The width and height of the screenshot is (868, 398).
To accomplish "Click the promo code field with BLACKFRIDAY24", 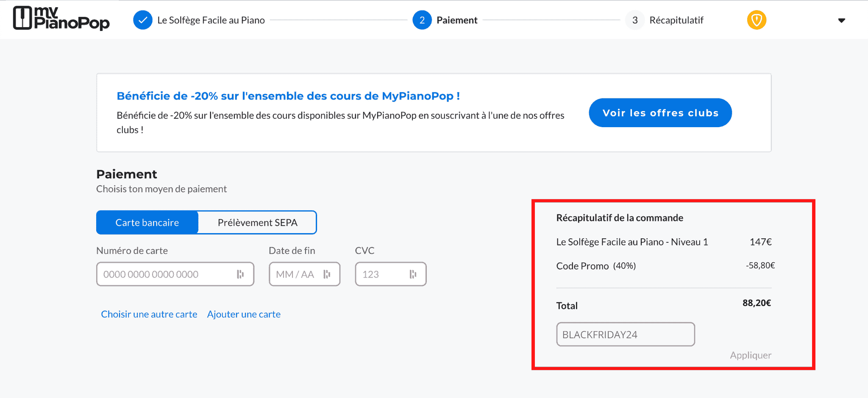I will (x=625, y=334).
